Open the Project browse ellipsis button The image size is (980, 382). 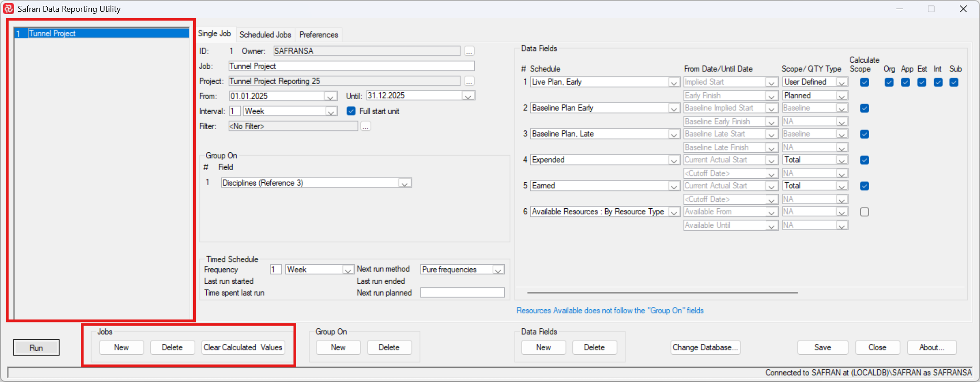click(x=469, y=81)
